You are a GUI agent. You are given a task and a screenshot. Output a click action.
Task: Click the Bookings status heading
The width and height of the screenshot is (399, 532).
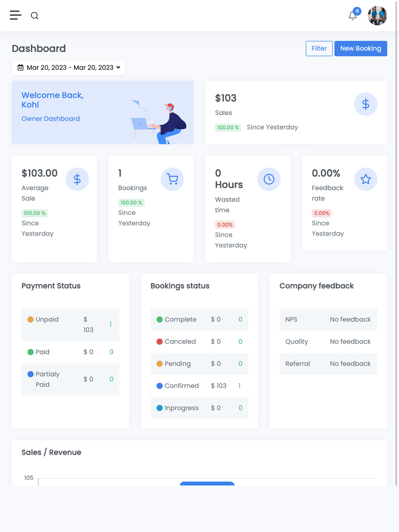point(180,286)
